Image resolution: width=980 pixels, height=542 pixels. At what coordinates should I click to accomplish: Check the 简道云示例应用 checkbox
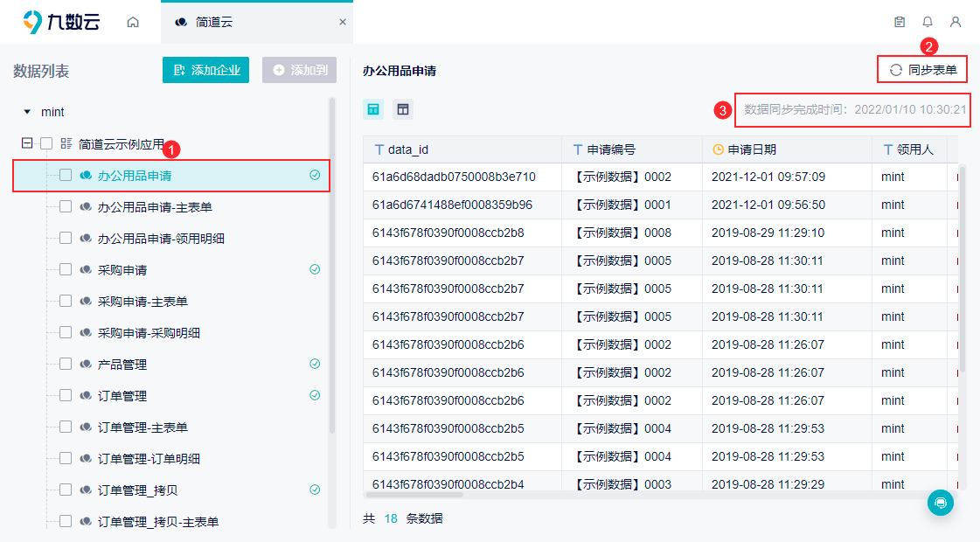[46, 143]
